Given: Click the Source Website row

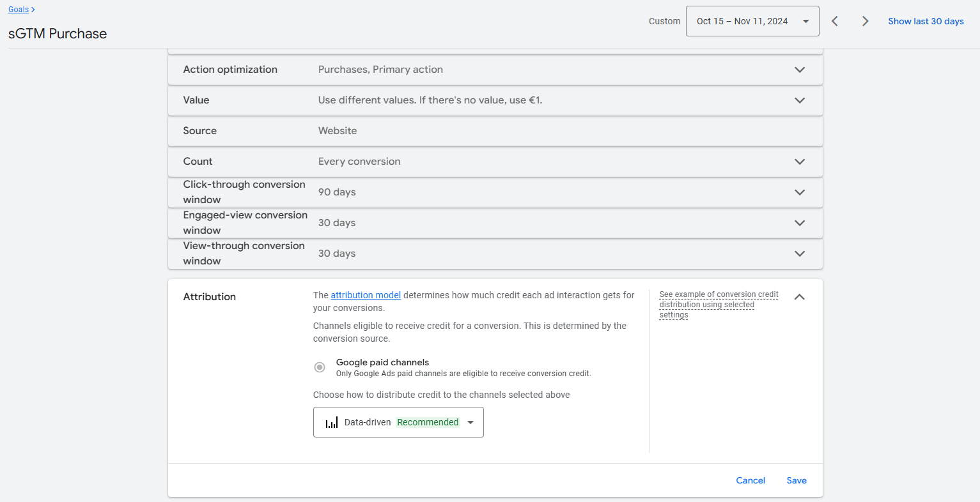Looking at the screenshot, I should [x=495, y=131].
